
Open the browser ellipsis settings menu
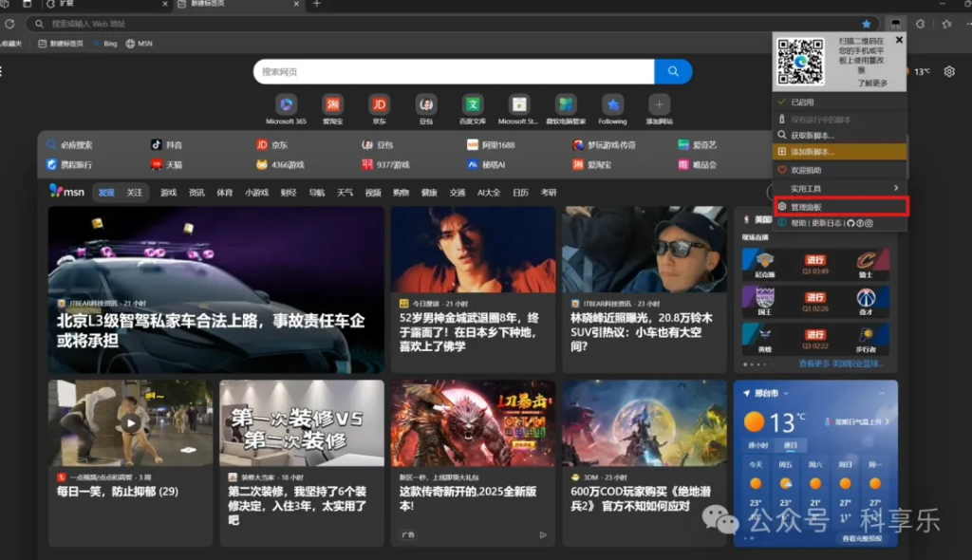click(x=967, y=24)
